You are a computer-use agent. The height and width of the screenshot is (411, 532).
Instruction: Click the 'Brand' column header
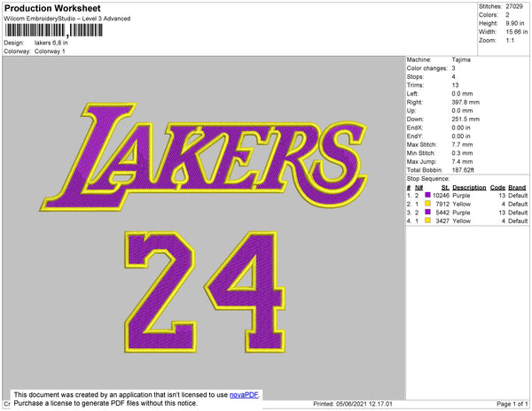point(517,188)
